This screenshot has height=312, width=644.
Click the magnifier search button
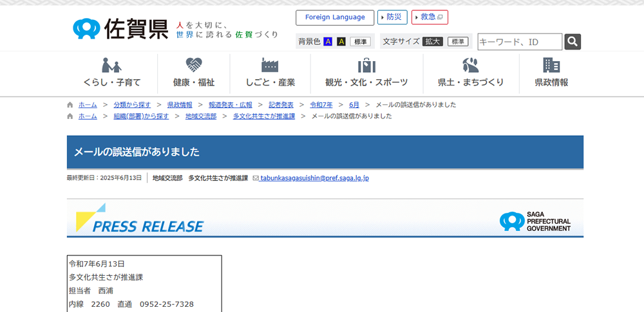pos(573,41)
